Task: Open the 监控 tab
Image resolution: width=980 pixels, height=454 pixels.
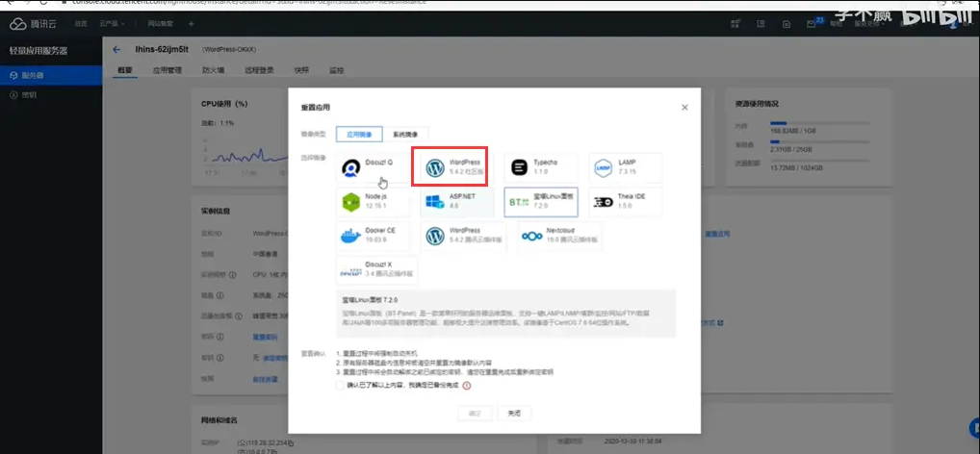Action: (x=336, y=70)
